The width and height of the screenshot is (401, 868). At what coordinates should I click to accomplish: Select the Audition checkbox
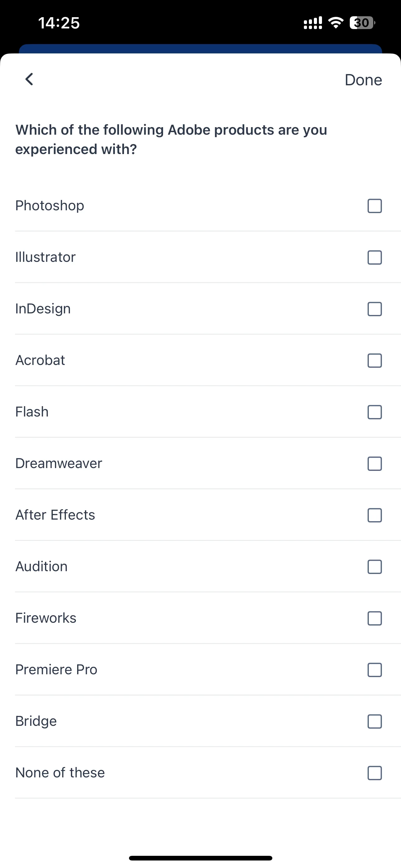[374, 567]
